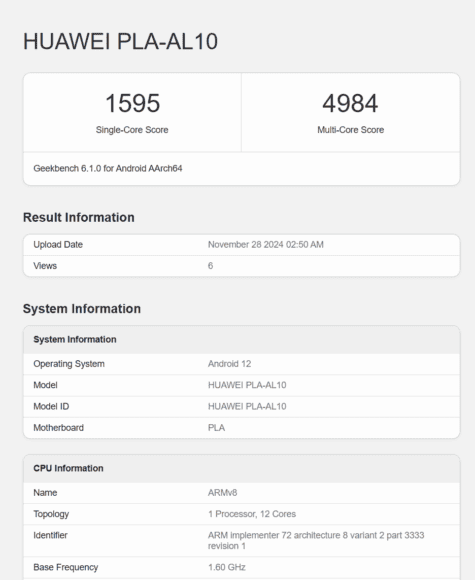The height and width of the screenshot is (580, 475).
Task: Select the ARM implementer 72 identifier value
Action: click(x=316, y=540)
